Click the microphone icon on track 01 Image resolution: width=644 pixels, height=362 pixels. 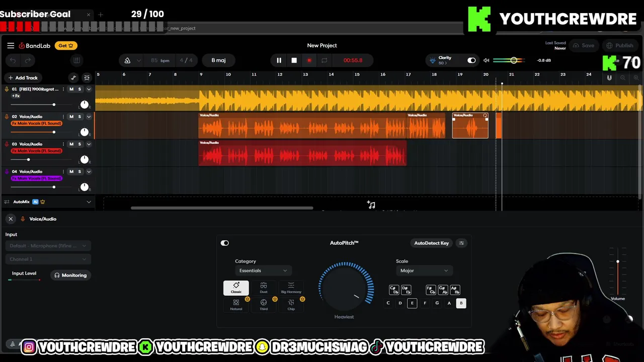[x=7, y=89]
